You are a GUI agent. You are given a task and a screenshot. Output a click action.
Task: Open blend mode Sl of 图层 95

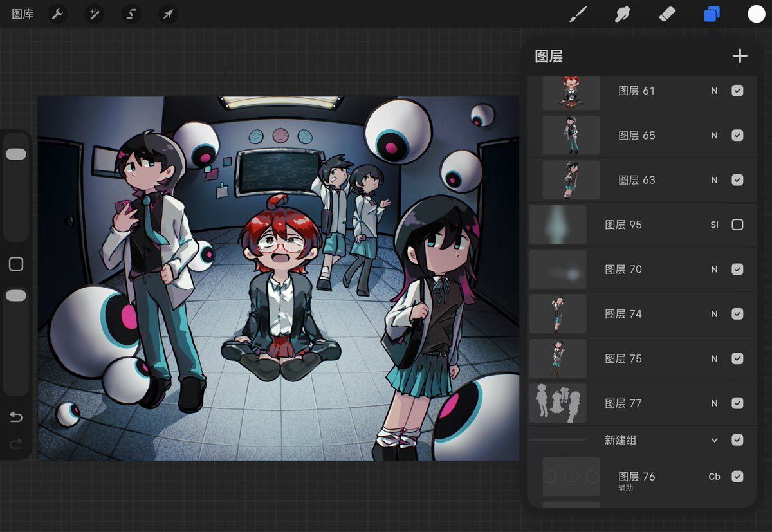714,225
